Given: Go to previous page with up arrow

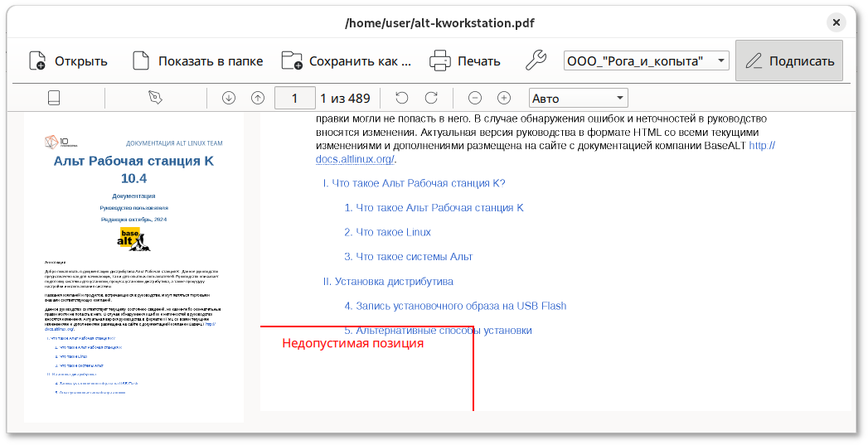Looking at the screenshot, I should point(258,98).
